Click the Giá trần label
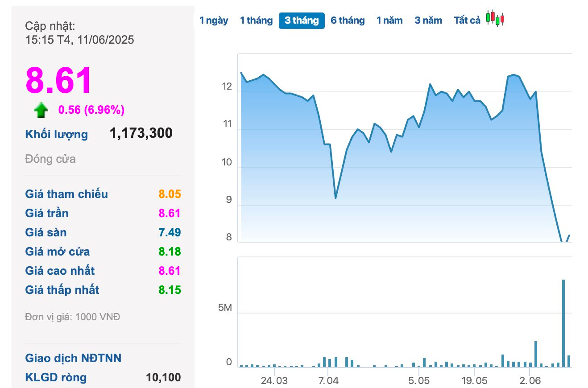The width and height of the screenshot is (588, 388). 47,213
